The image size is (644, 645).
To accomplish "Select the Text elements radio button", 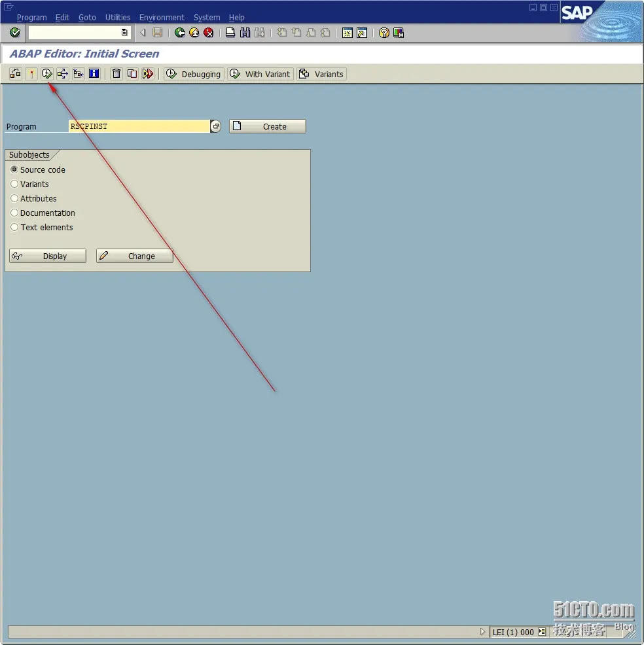I will point(14,227).
